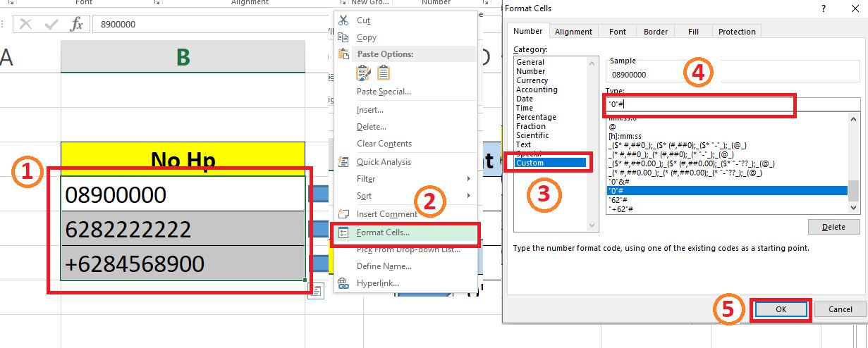This screenshot has height=348, width=868.
Task: Select column B header
Action: (x=183, y=57)
